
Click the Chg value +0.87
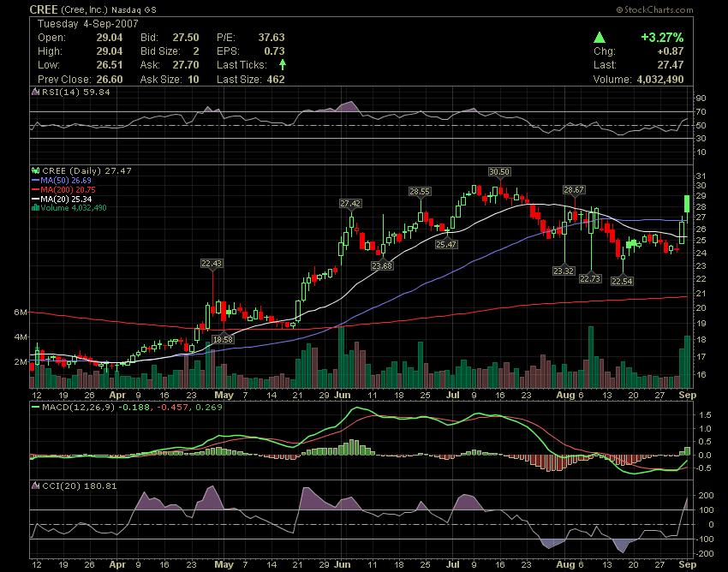coord(671,51)
